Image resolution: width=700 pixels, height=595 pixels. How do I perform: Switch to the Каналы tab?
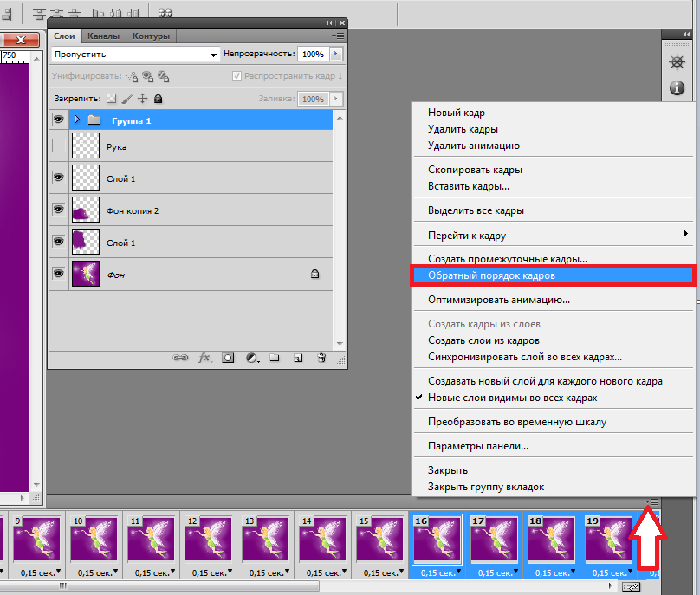[x=103, y=36]
